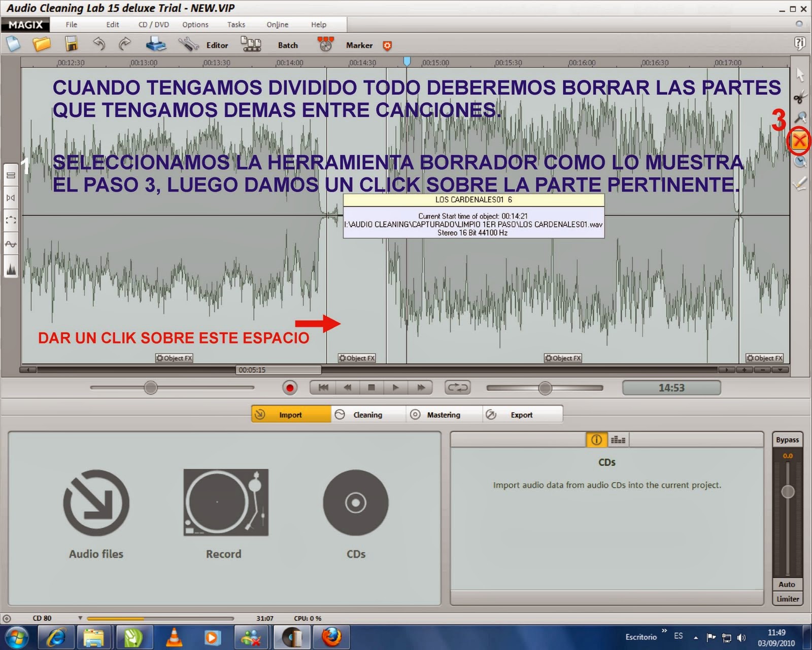Click the slider knob right of the loop button

[x=545, y=388]
